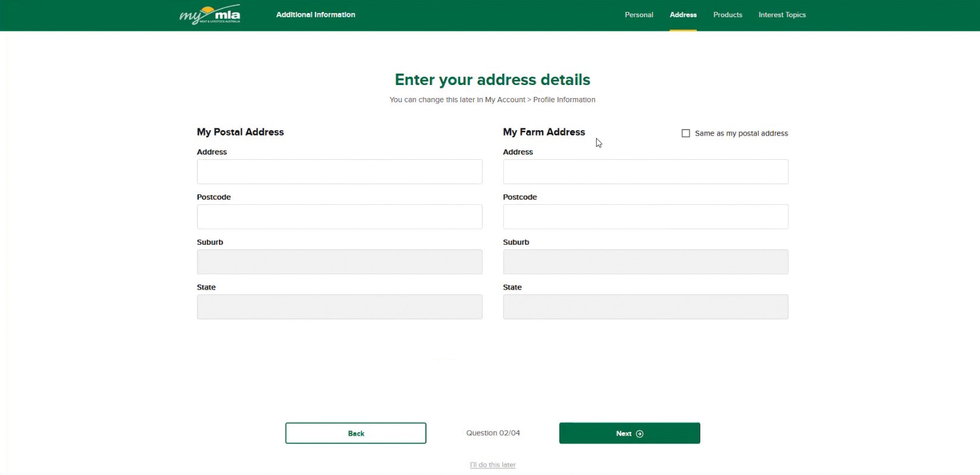980x475 pixels.
Task: Focus the farm Address input field
Action: click(x=645, y=172)
